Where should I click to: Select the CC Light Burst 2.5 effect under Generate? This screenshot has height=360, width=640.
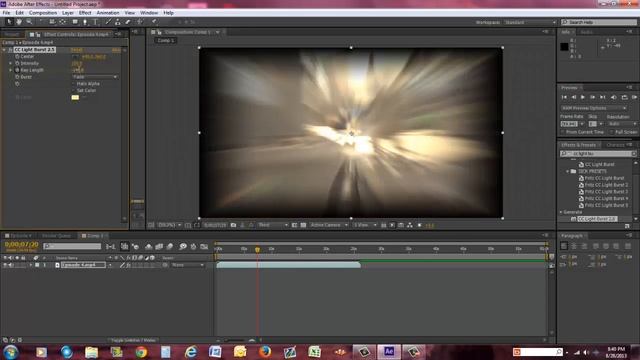[x=597, y=219]
